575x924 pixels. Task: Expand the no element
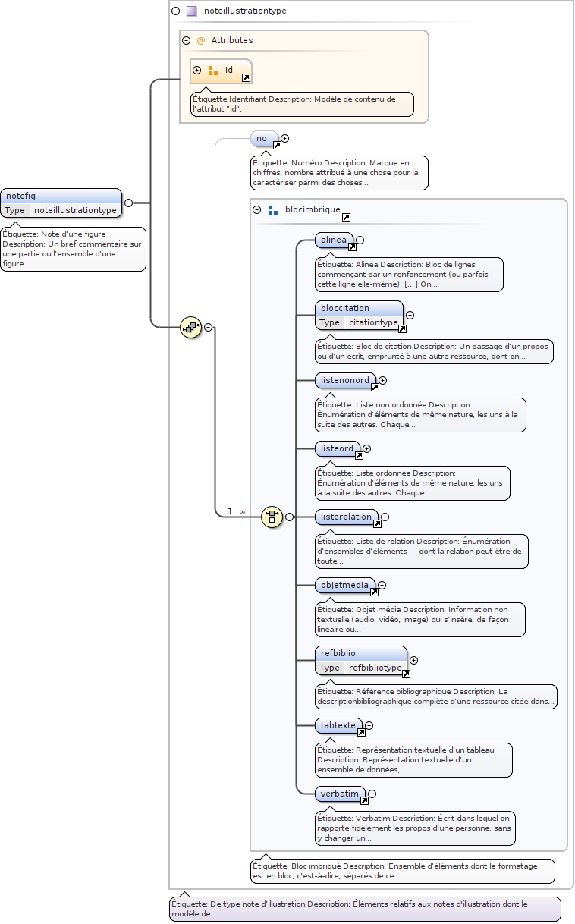point(285,139)
